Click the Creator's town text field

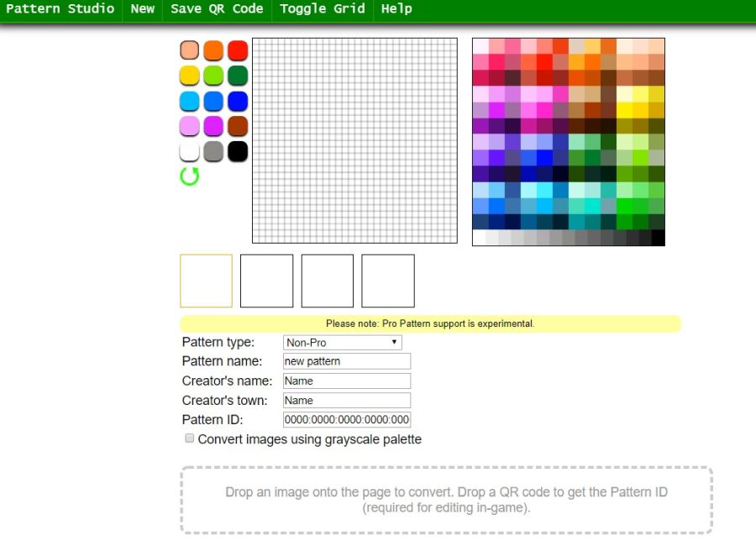click(x=347, y=401)
